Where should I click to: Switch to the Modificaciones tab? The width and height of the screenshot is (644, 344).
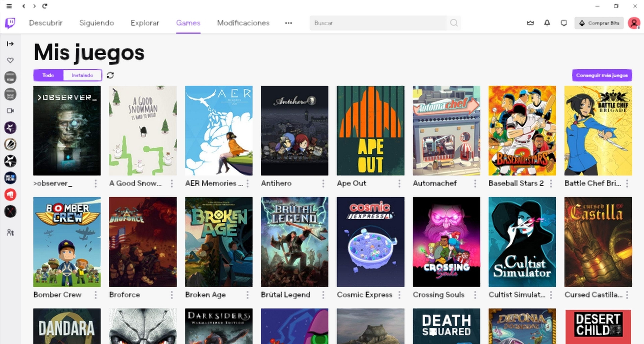[x=243, y=23]
